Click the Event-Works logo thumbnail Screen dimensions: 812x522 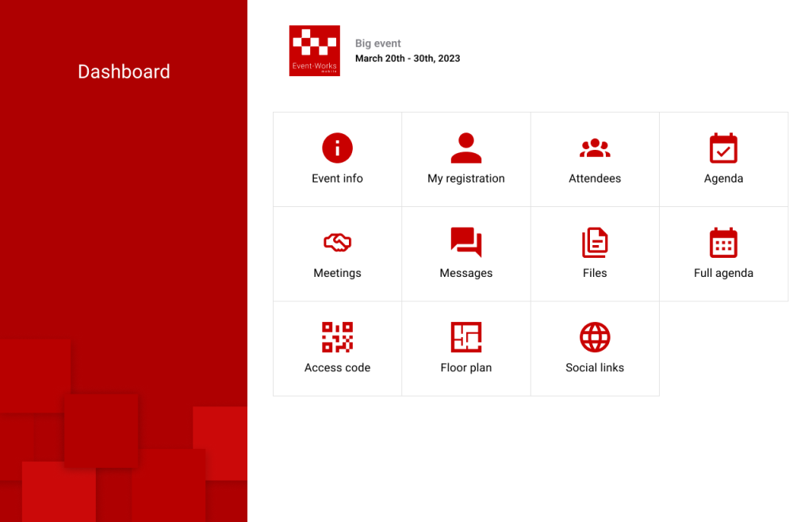(x=314, y=51)
